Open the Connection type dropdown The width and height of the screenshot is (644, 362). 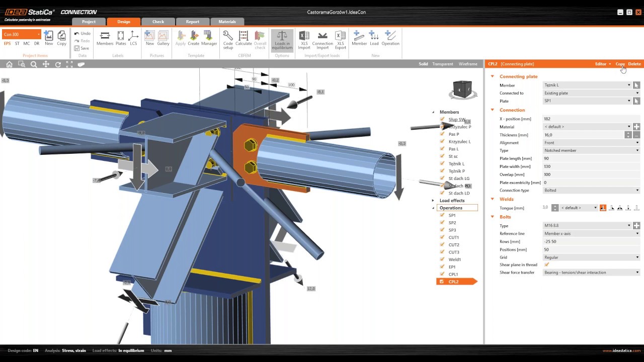coord(591,190)
